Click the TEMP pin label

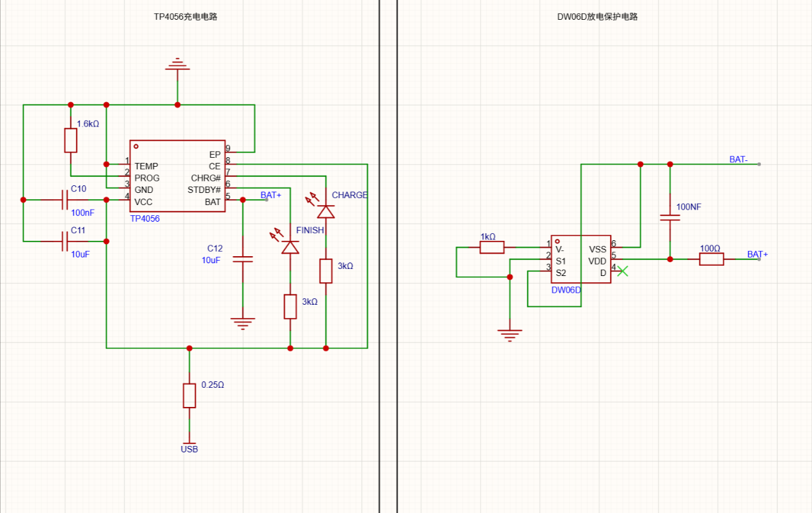point(146,166)
